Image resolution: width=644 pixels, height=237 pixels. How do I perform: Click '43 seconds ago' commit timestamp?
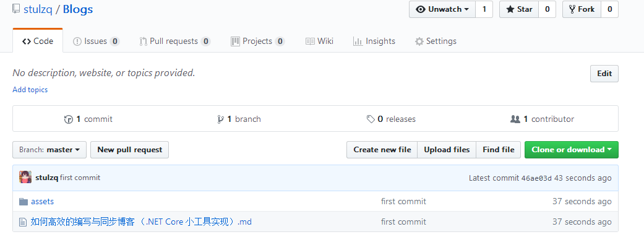(583, 178)
